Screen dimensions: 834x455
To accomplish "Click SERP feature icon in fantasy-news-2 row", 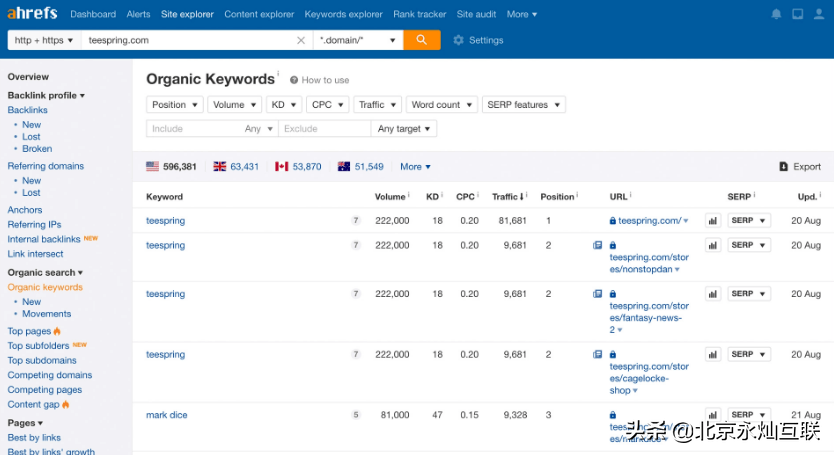I will (597, 294).
